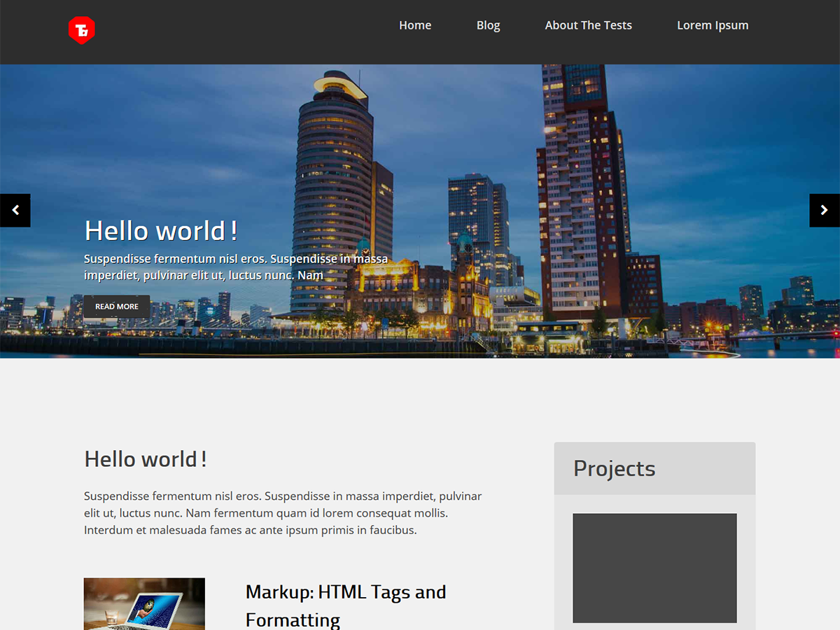Click the white slider excerpt text
The image size is (840, 630).
[235, 267]
